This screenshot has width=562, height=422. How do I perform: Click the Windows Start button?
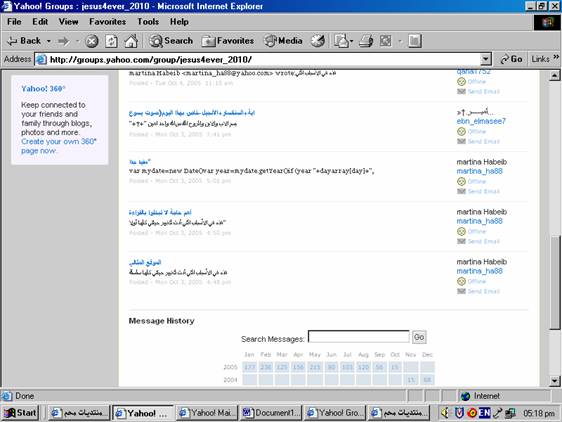(x=20, y=413)
